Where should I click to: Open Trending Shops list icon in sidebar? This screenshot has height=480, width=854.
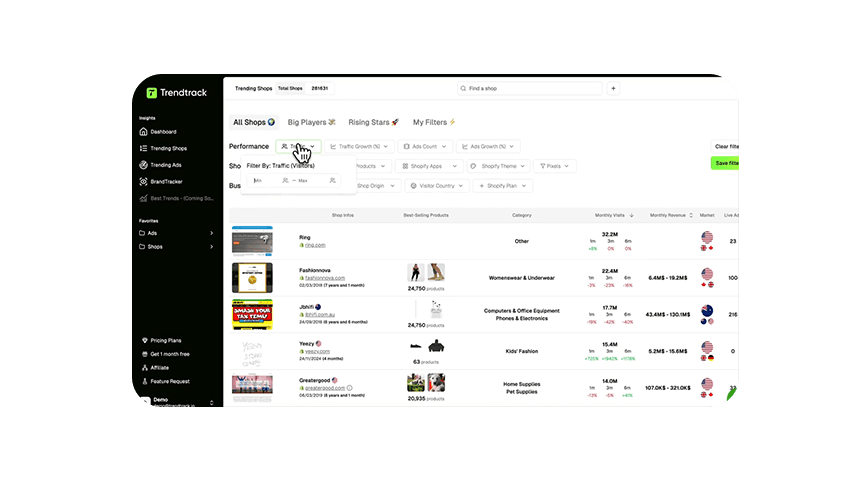tap(143, 148)
